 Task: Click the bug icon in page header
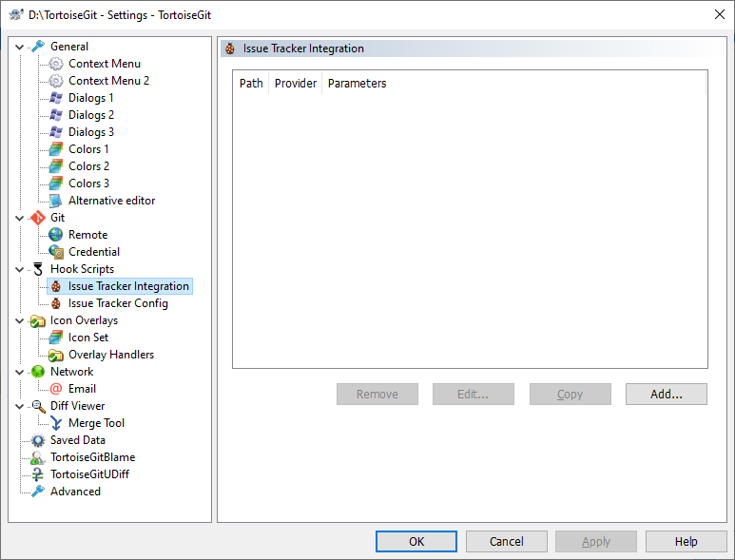click(230, 48)
